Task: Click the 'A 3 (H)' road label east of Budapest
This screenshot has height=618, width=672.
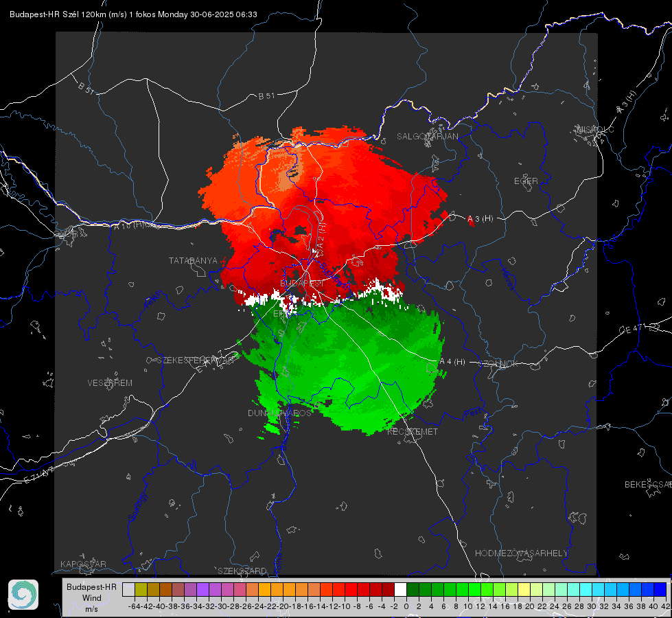Action: click(480, 219)
